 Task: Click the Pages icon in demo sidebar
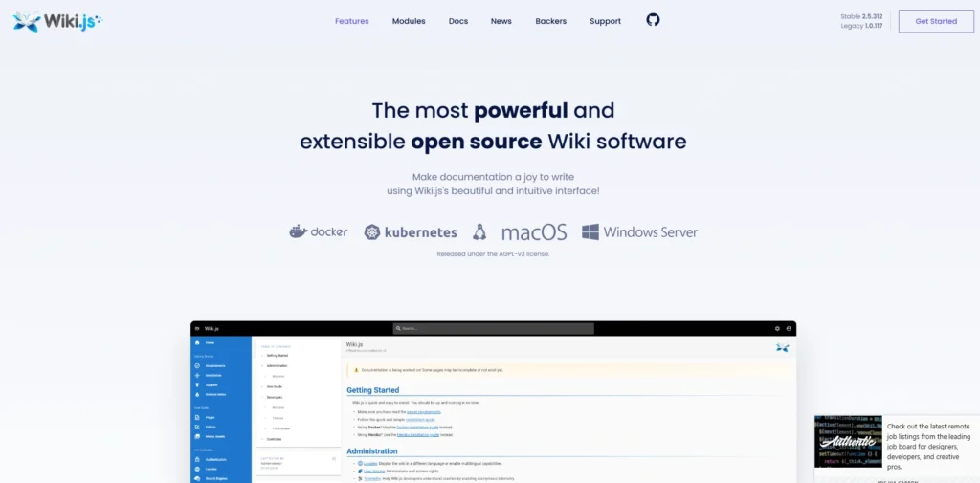[197, 417]
